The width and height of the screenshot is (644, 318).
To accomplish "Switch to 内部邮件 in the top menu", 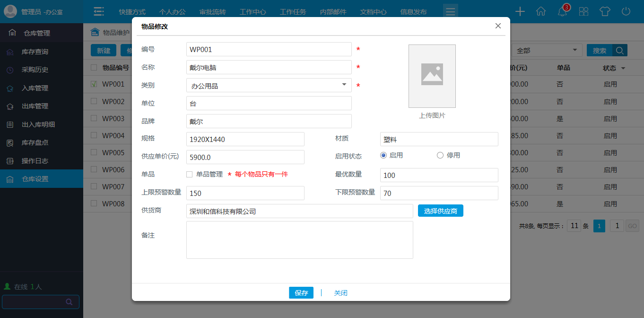I will click(333, 11).
